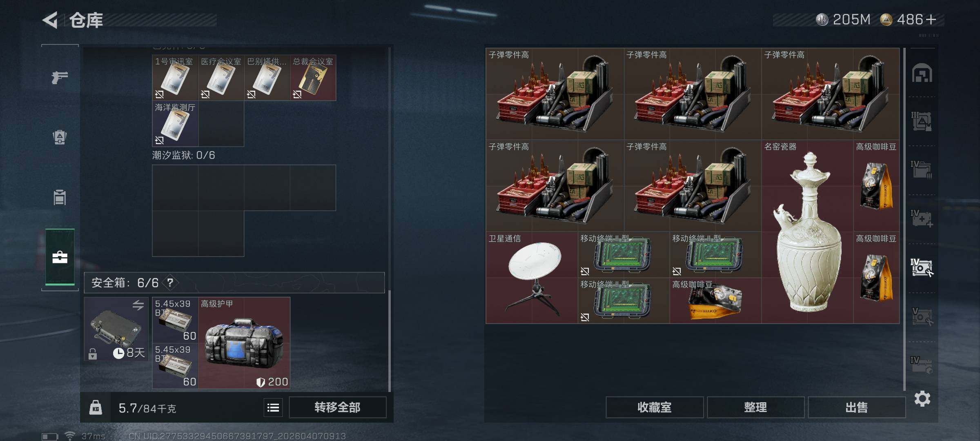980x441 pixels.
Task: Switch to the armor vest sidebar tab
Action: point(60,137)
